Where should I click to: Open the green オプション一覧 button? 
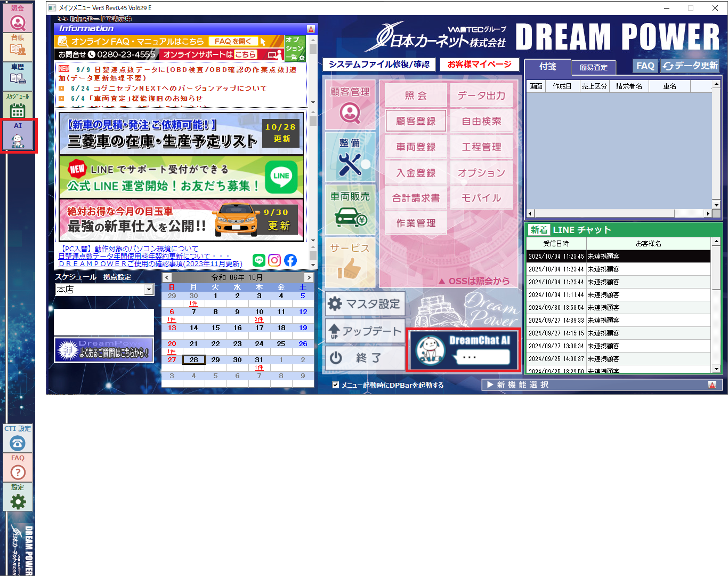pos(295,48)
